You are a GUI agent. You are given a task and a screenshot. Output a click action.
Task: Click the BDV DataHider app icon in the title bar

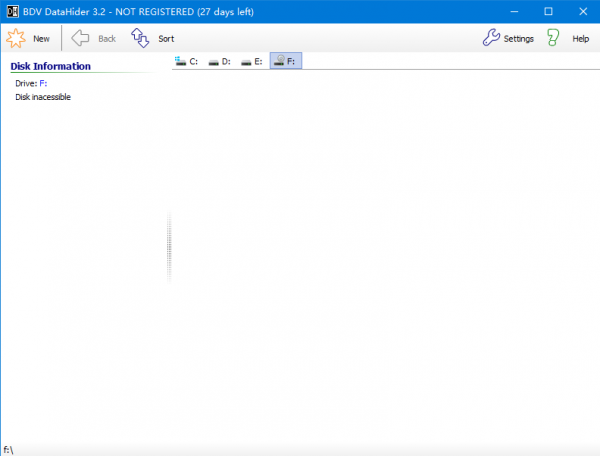(x=12, y=11)
